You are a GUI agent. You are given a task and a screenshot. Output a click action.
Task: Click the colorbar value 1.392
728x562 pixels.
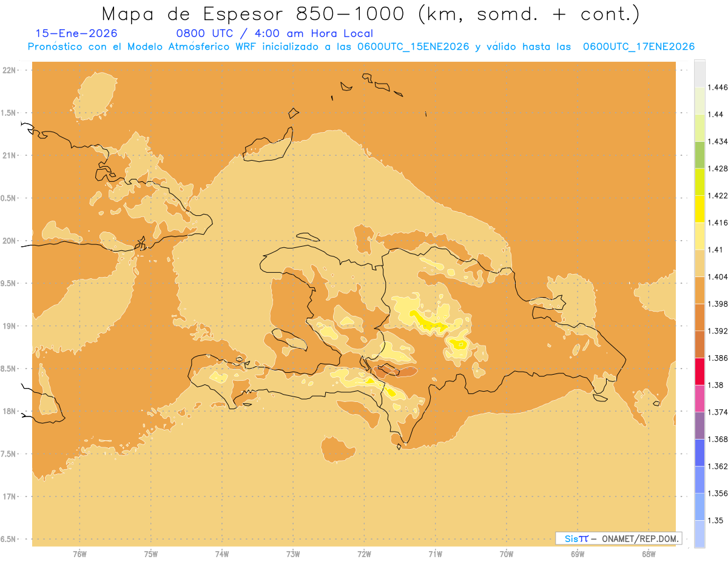click(x=718, y=331)
